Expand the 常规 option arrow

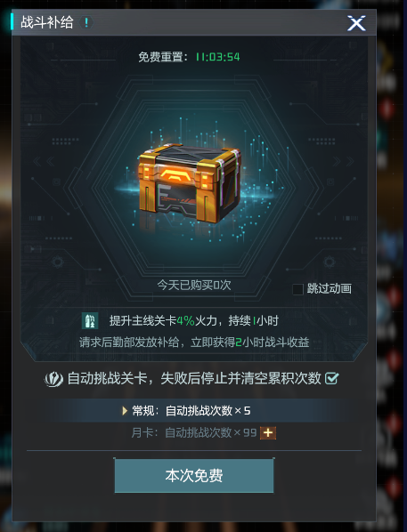point(125,411)
